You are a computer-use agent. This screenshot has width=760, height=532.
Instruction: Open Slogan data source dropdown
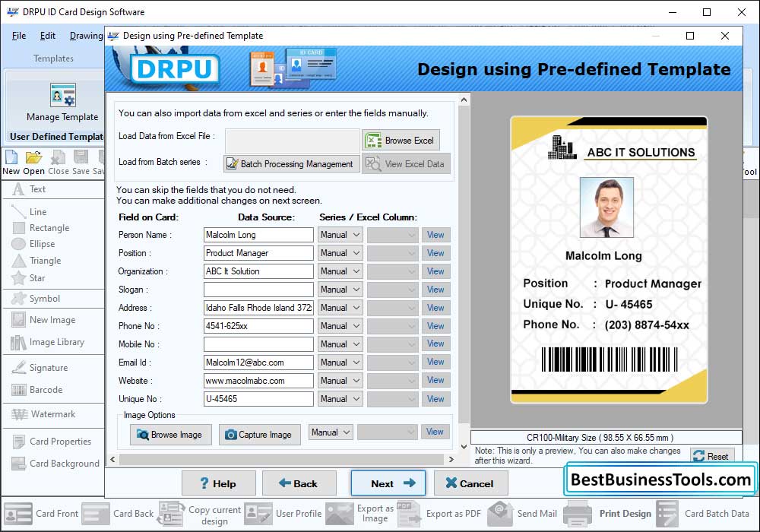tap(340, 290)
